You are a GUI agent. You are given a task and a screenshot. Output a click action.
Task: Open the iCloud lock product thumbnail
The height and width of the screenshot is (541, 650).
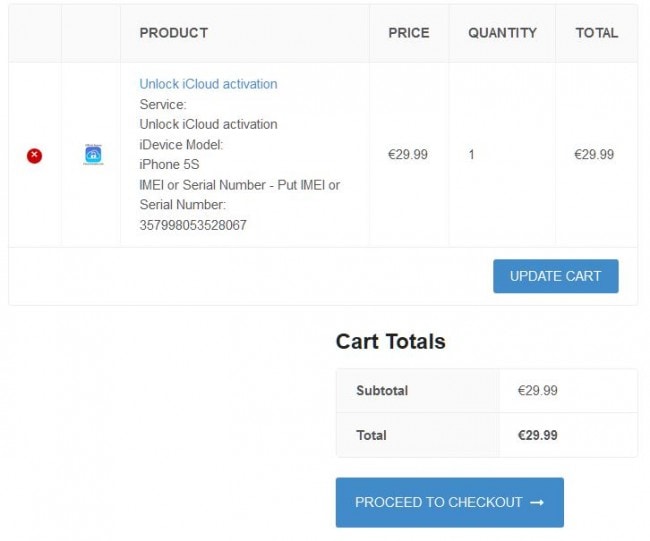pos(93,155)
